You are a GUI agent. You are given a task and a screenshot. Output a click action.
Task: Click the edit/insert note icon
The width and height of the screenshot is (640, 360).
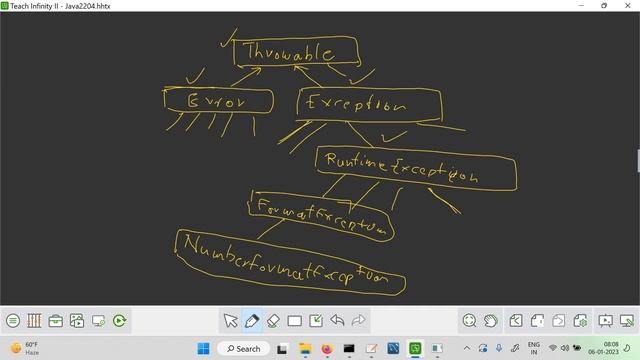316,321
